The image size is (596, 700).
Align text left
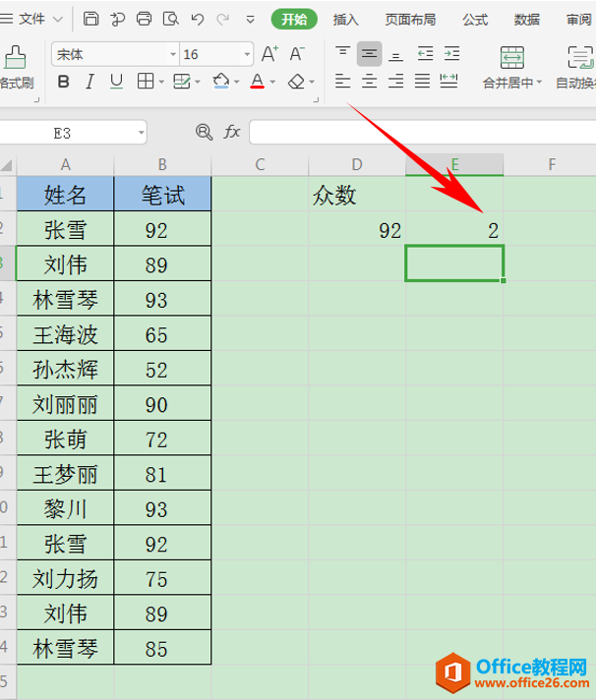[x=343, y=81]
